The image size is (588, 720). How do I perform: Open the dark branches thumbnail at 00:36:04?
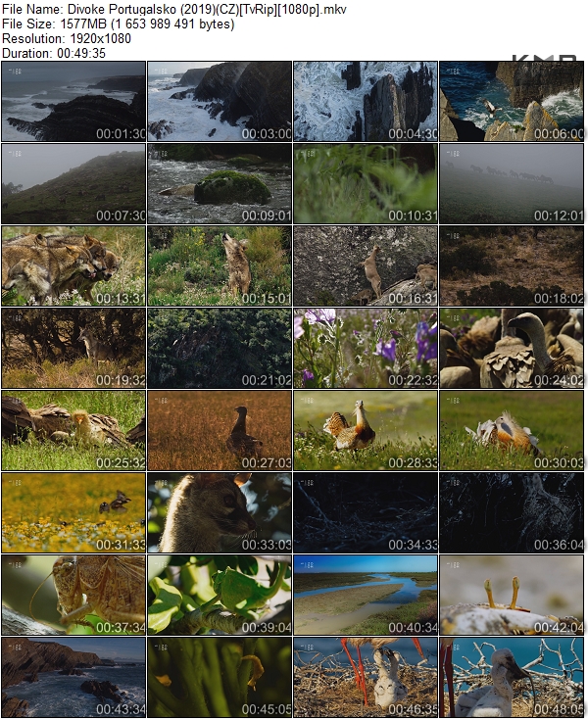click(x=512, y=513)
